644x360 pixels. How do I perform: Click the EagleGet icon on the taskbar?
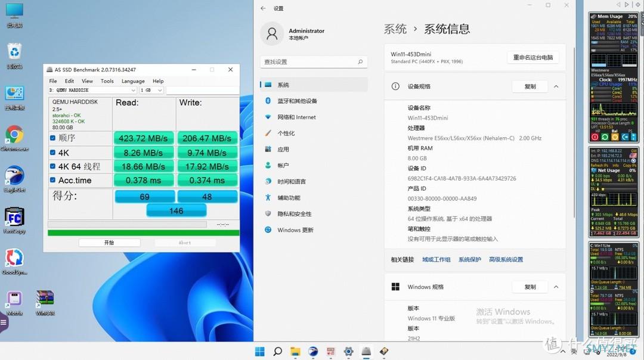click(x=313, y=352)
